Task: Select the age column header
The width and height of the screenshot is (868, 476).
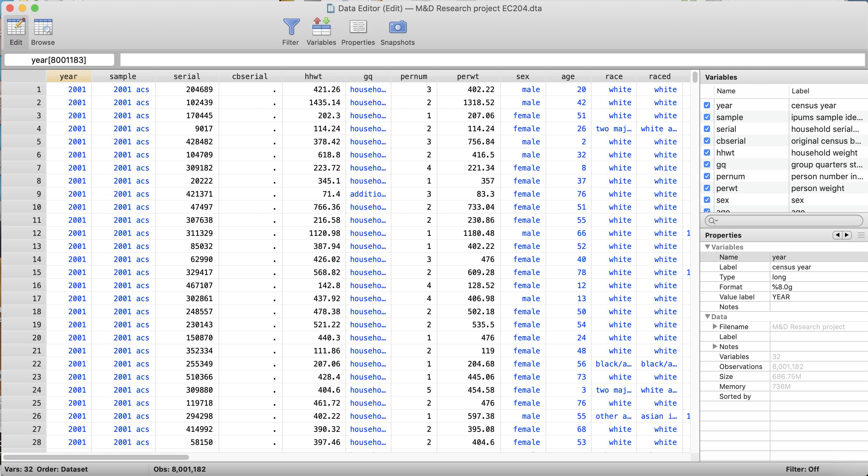Action: point(568,77)
